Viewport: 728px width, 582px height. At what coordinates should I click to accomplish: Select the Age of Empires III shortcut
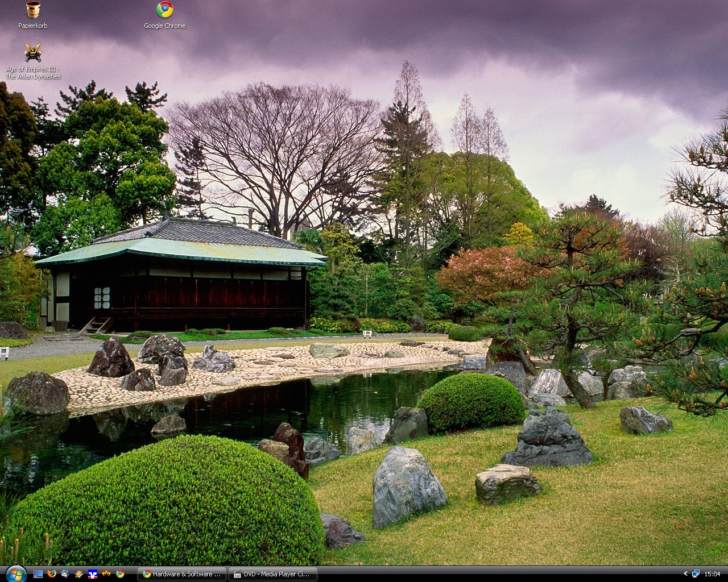[x=32, y=53]
